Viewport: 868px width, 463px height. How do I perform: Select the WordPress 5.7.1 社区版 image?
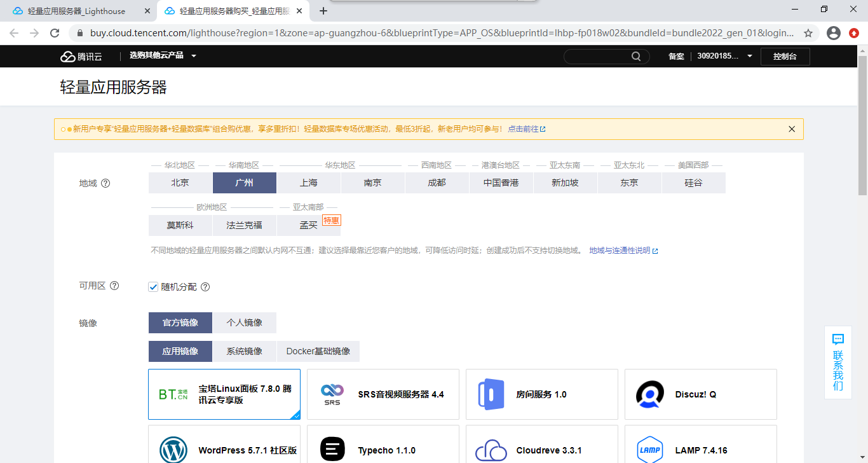[x=224, y=449]
